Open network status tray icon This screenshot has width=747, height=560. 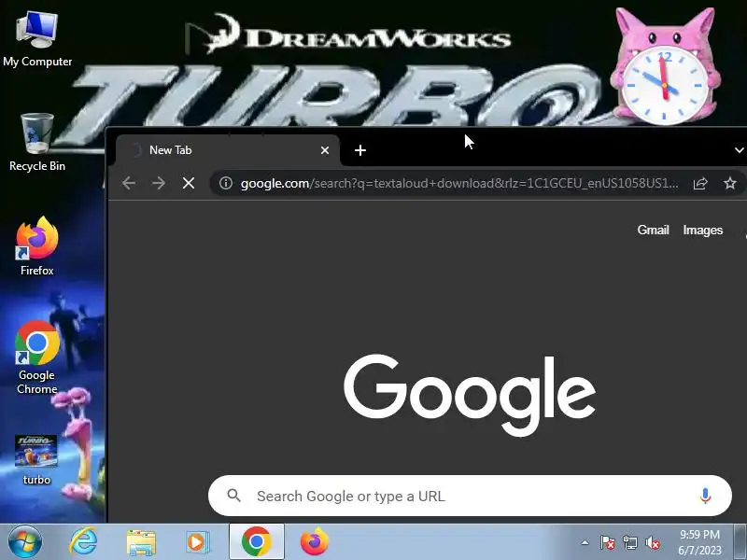629,542
